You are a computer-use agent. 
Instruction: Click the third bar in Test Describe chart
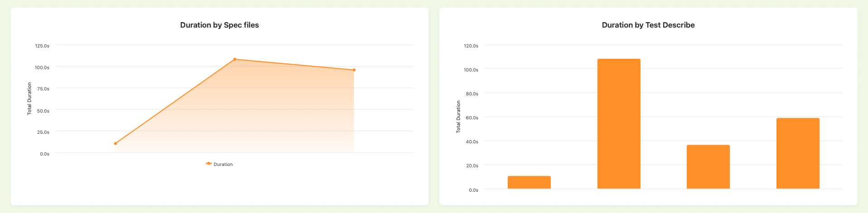click(708, 166)
